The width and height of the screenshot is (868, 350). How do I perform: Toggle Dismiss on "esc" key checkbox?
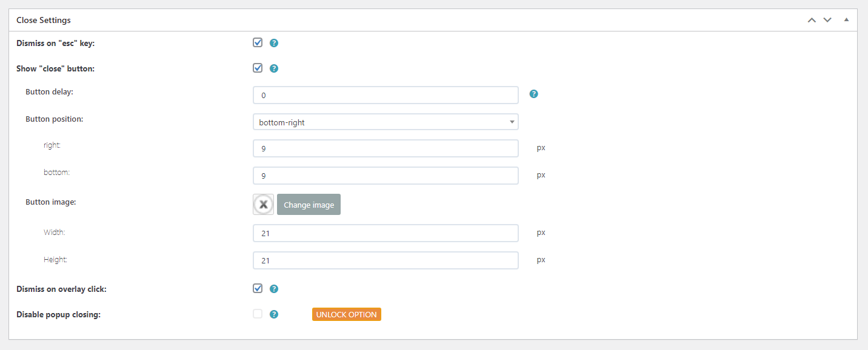click(x=258, y=43)
